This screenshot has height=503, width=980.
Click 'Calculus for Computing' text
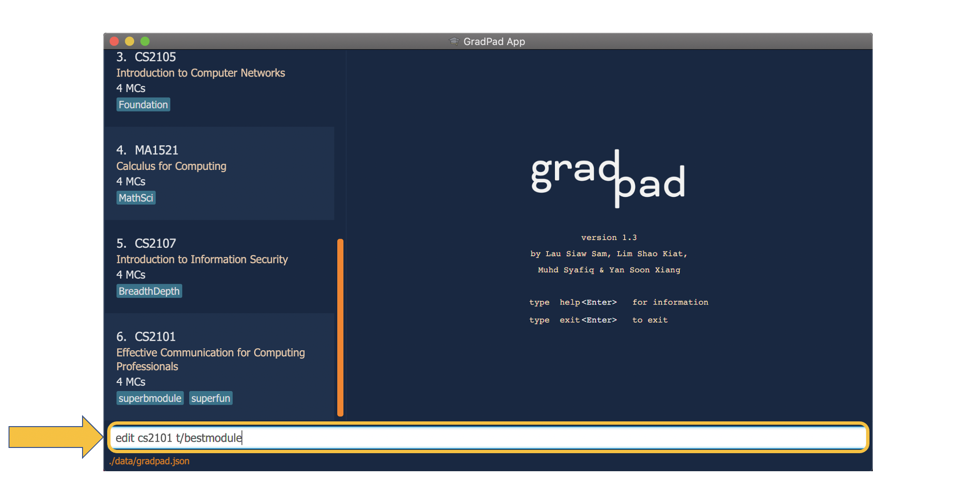[171, 166]
